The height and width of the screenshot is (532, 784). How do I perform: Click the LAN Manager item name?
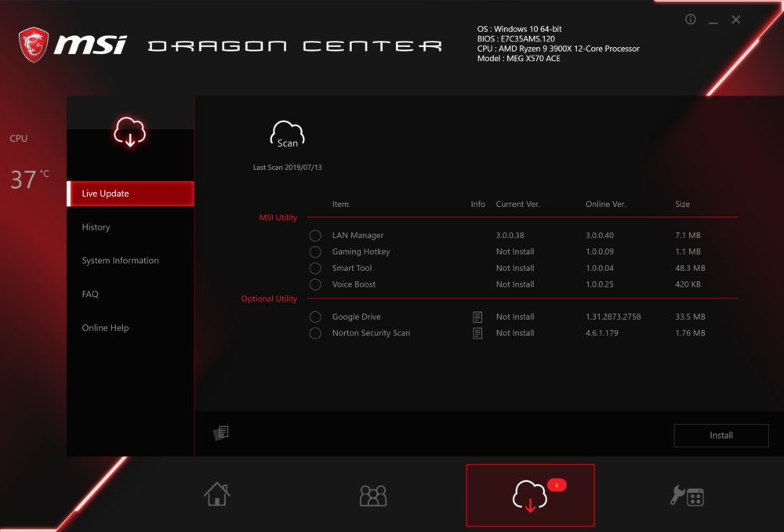[x=358, y=235]
